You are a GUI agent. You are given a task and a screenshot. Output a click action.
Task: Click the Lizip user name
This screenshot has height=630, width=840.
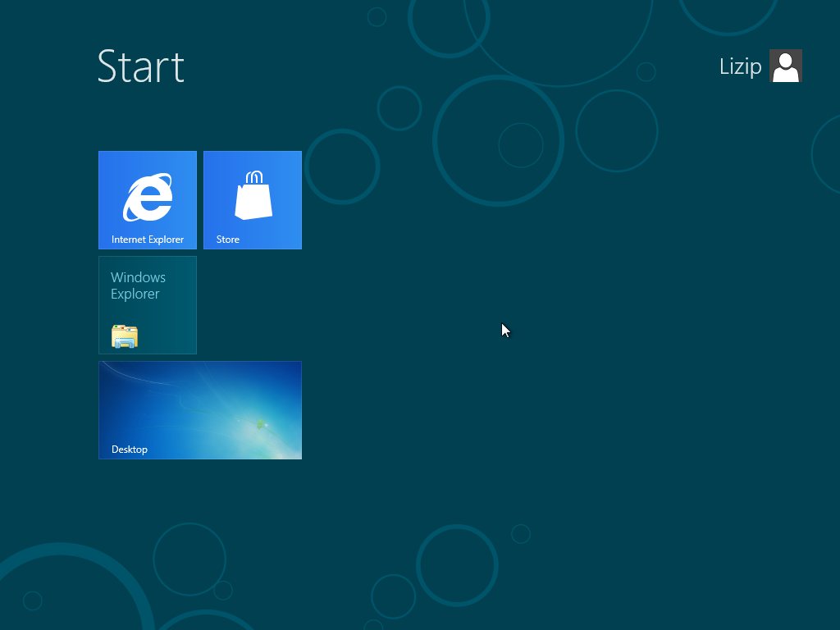point(740,66)
